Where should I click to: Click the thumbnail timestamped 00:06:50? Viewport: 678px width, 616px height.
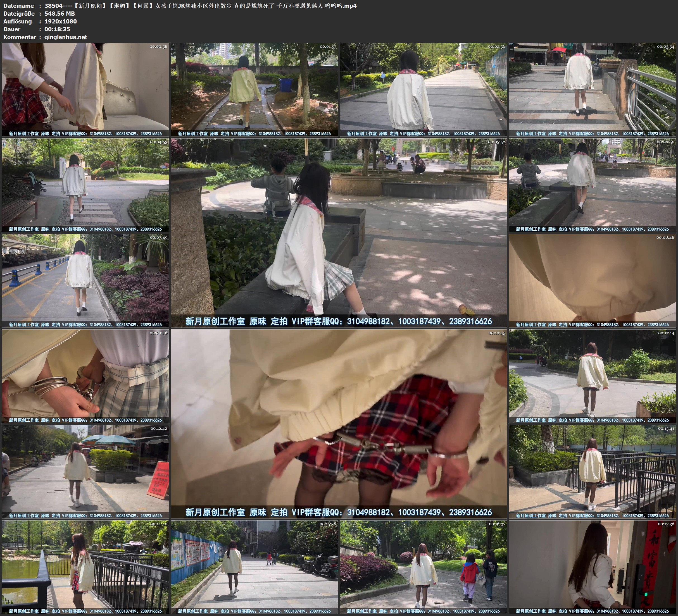[593, 185]
